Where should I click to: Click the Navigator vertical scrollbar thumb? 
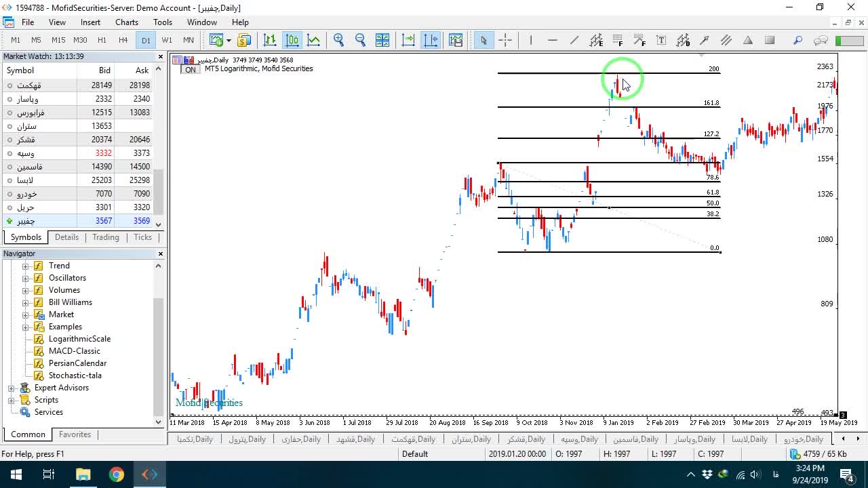[x=159, y=358]
